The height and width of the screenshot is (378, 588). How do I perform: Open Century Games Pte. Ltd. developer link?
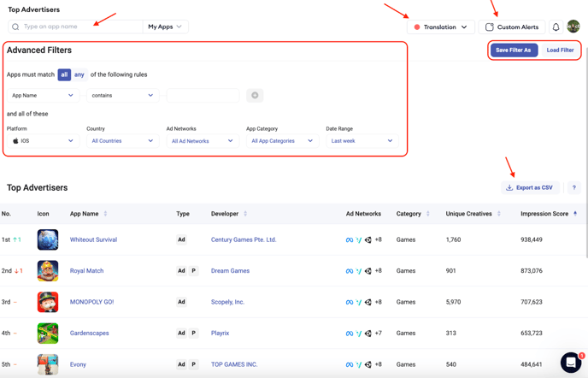click(244, 239)
